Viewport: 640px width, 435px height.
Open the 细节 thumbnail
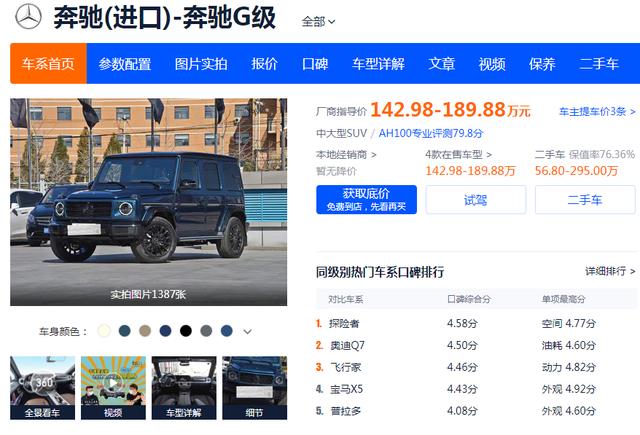(255, 388)
